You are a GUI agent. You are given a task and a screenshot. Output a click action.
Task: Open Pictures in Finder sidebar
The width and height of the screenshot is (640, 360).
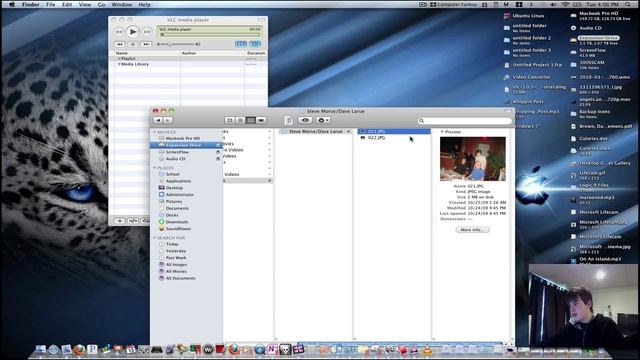[174, 202]
